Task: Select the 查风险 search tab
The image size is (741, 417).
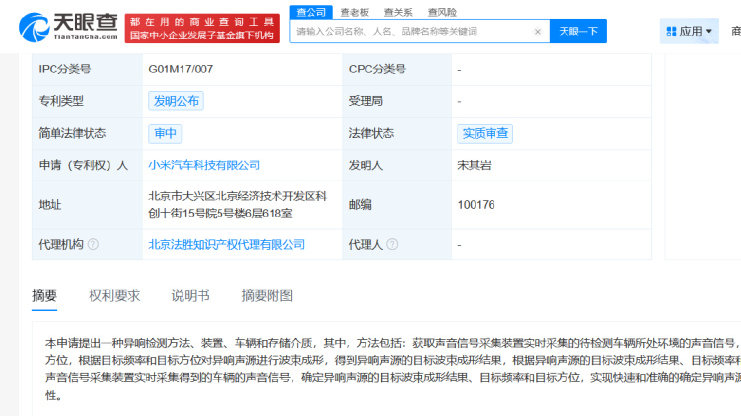Action: [442, 12]
